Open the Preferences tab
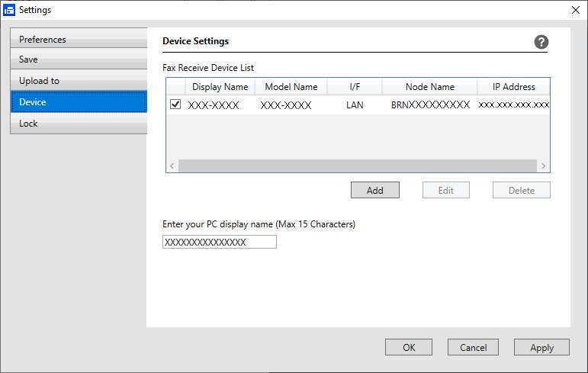Screen dimensions: 588x373 point(79,40)
